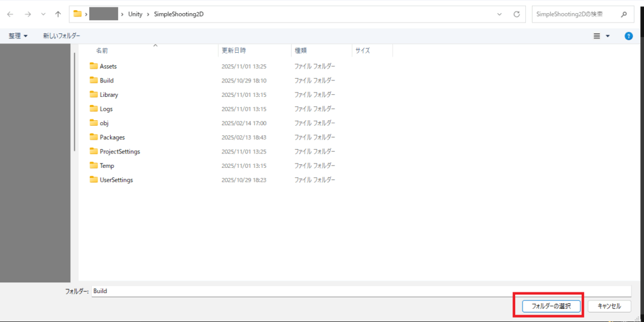This screenshot has width=644, height=322.
Task: Expand the address bar history dropdown
Action: tap(499, 14)
